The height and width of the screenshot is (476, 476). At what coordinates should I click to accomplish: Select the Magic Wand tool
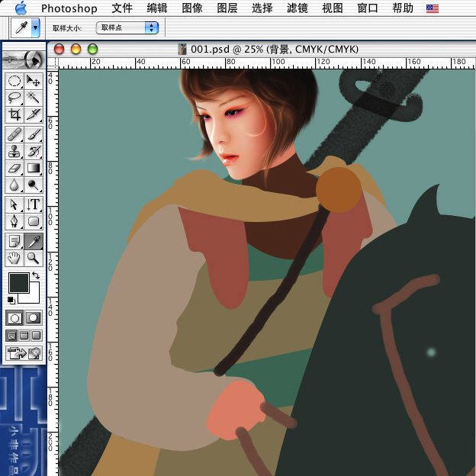coord(33,98)
